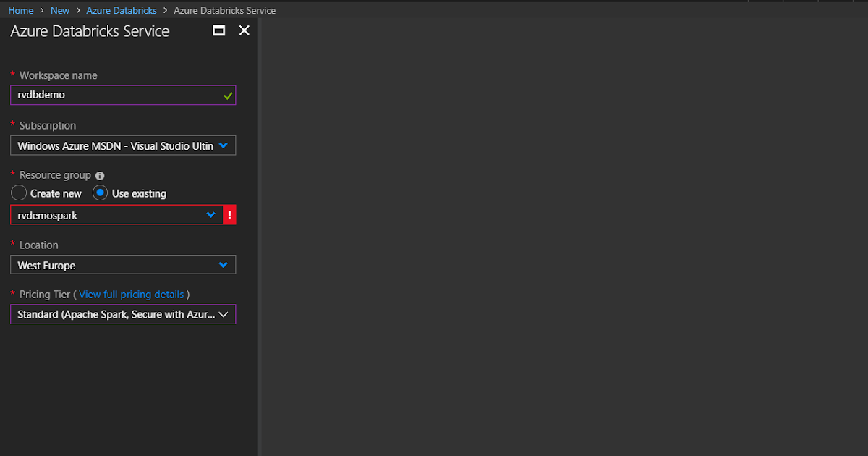868x456 pixels.
Task: Click the New breadcrumb item
Action: 59,9
